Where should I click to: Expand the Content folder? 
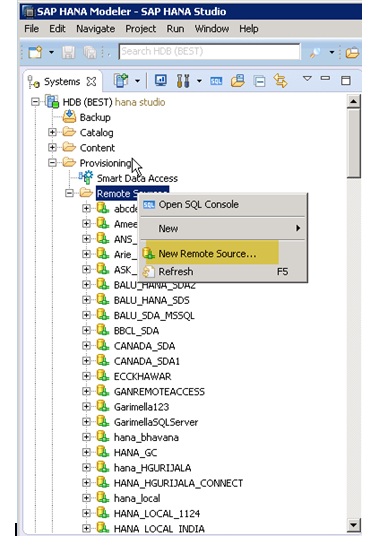click(52, 148)
